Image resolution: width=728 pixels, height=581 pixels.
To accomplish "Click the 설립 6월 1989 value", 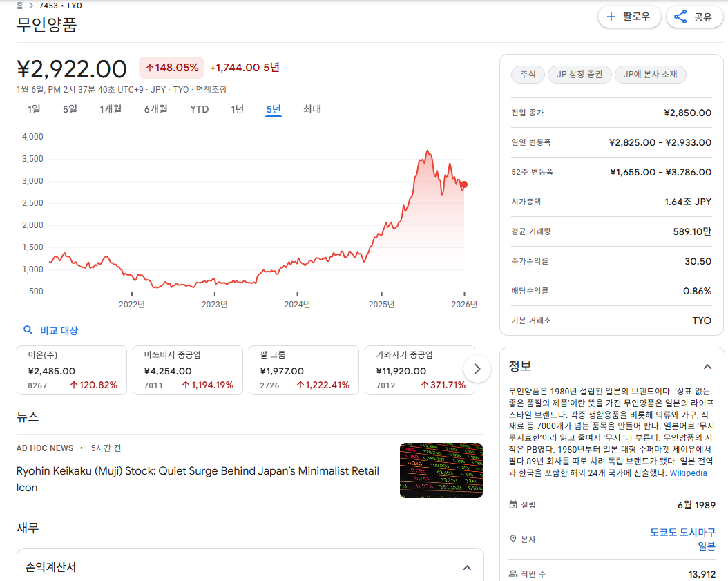I will [x=696, y=505].
